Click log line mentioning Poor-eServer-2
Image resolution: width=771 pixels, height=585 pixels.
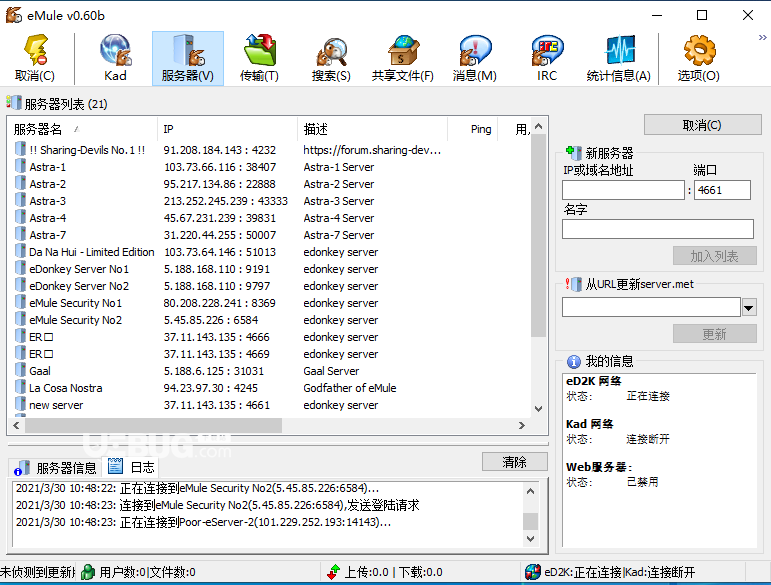click(x=204, y=522)
